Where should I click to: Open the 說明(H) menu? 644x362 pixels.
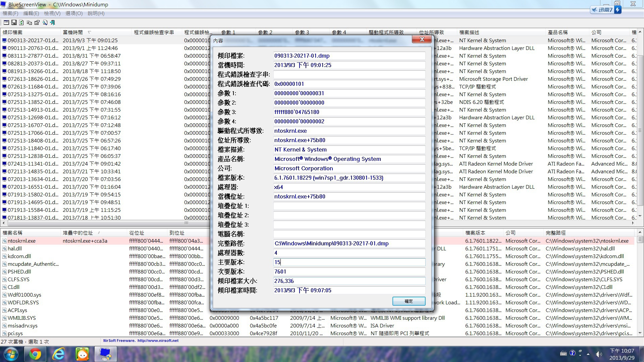[x=96, y=13]
